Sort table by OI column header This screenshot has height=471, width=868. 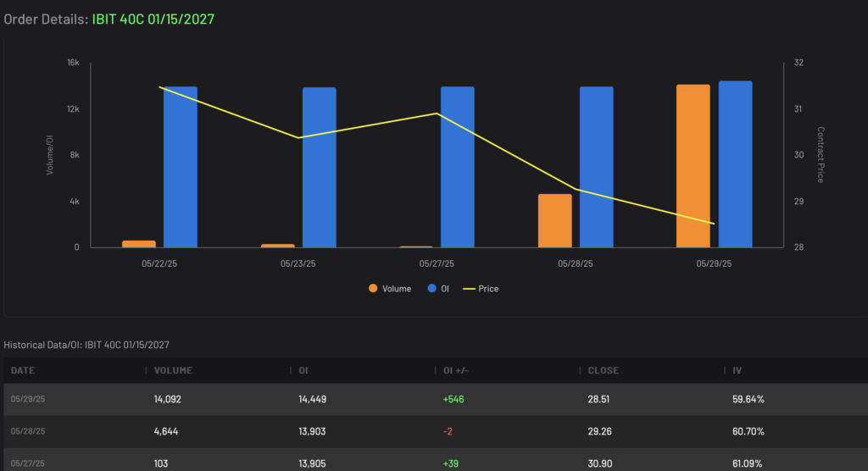tap(303, 370)
